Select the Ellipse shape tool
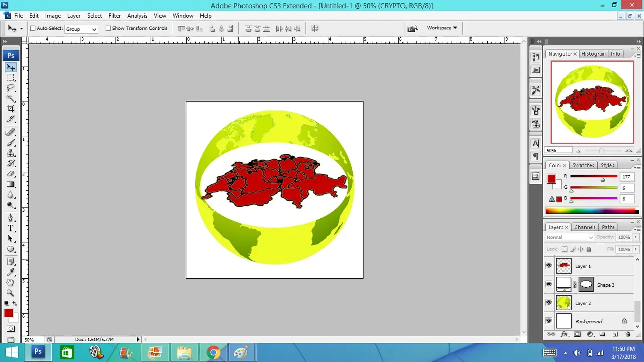The image size is (644, 362). coord(11,249)
